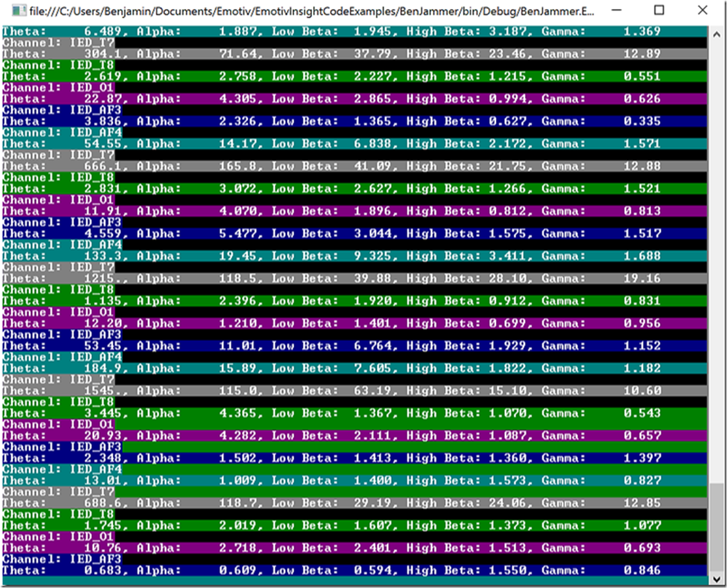The image size is (727, 588).
Task: Click the Gamma value 0.846
Action: [x=642, y=571]
